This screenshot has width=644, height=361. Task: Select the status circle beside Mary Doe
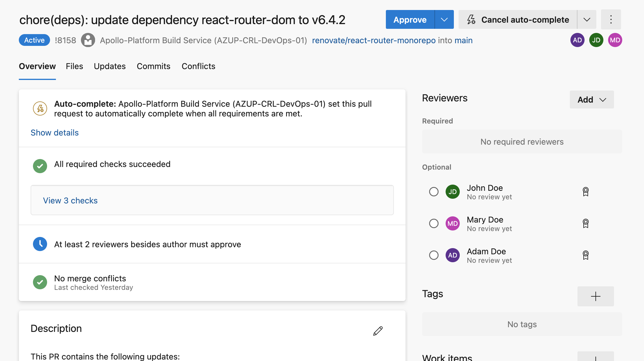point(434,223)
